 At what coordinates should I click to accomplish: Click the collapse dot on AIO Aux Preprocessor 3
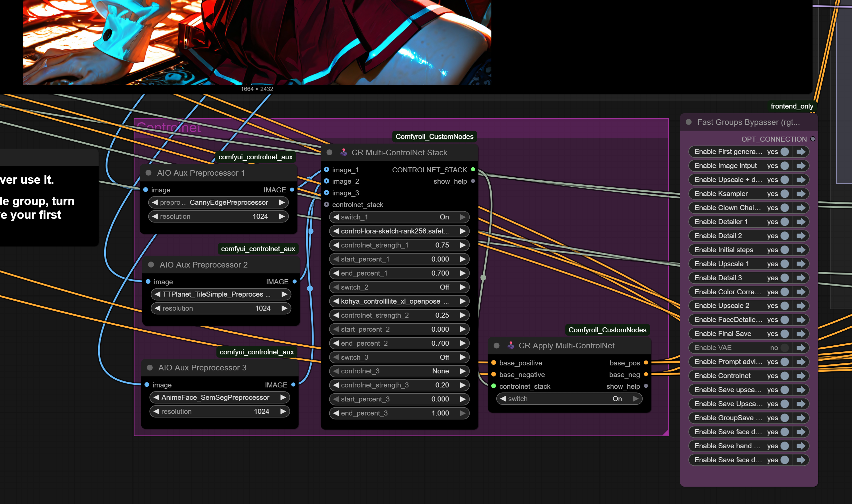pyautogui.click(x=150, y=367)
